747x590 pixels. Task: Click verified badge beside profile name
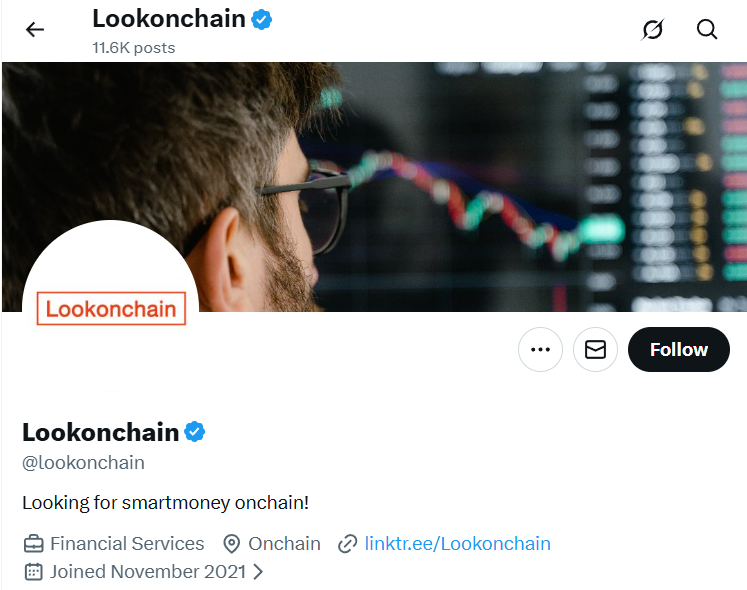(x=195, y=432)
